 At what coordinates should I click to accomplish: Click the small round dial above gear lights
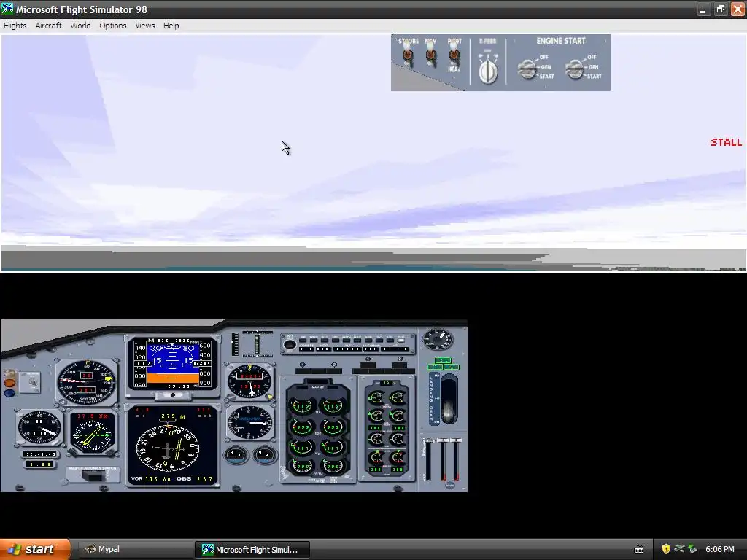(x=438, y=339)
